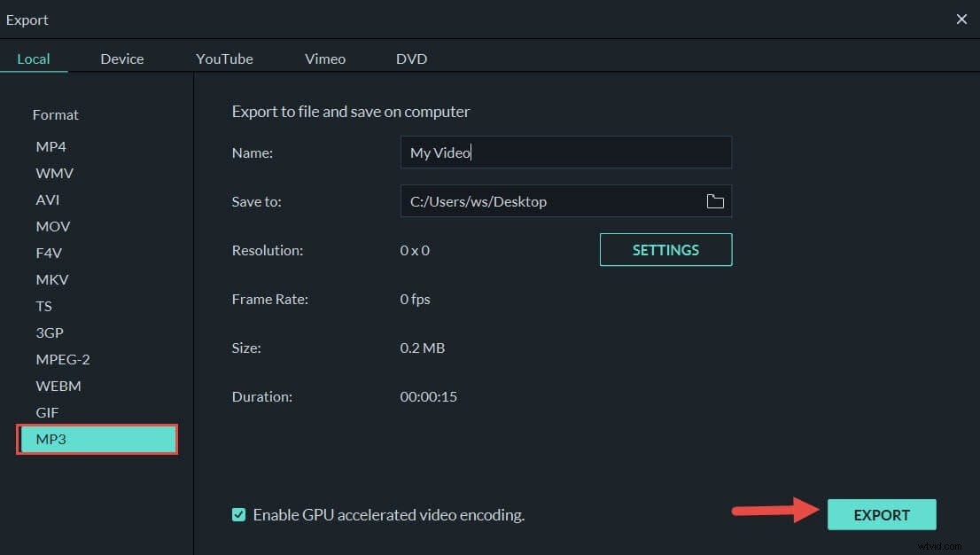Open the folder browser for save location
980x555 pixels.
715,201
